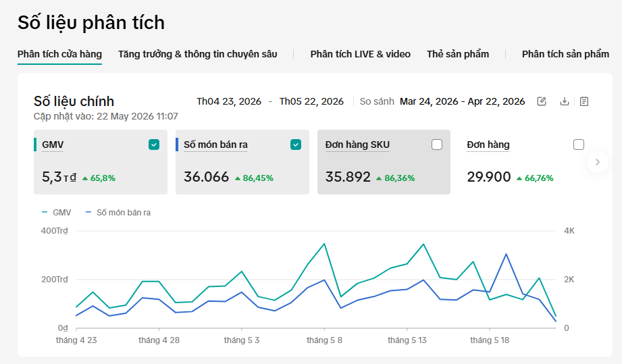Click the 66,76% growth indicator
Screen dimensions: 622x364
coord(535,178)
